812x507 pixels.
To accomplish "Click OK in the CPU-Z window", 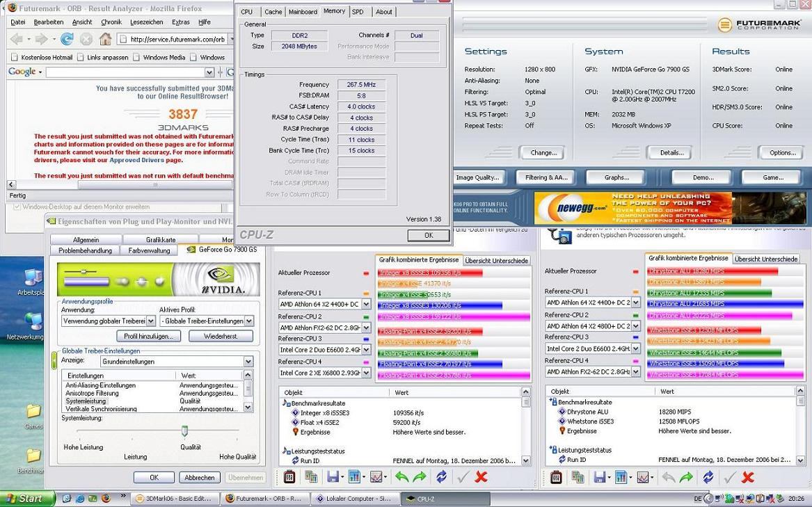I will point(429,235).
